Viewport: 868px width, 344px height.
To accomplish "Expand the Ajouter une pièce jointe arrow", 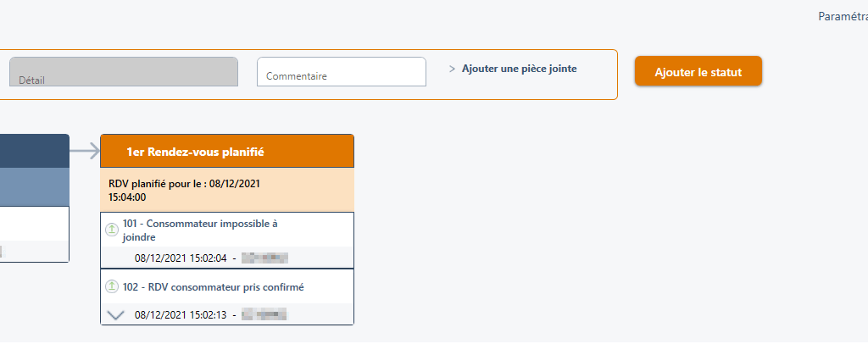I will click(x=452, y=69).
